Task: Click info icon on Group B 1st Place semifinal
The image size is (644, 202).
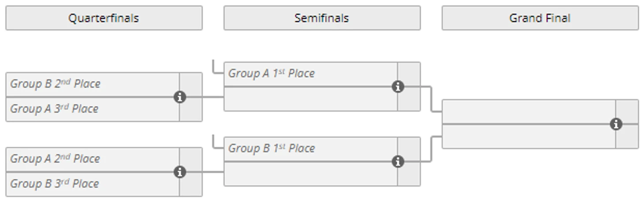Action: point(398,162)
